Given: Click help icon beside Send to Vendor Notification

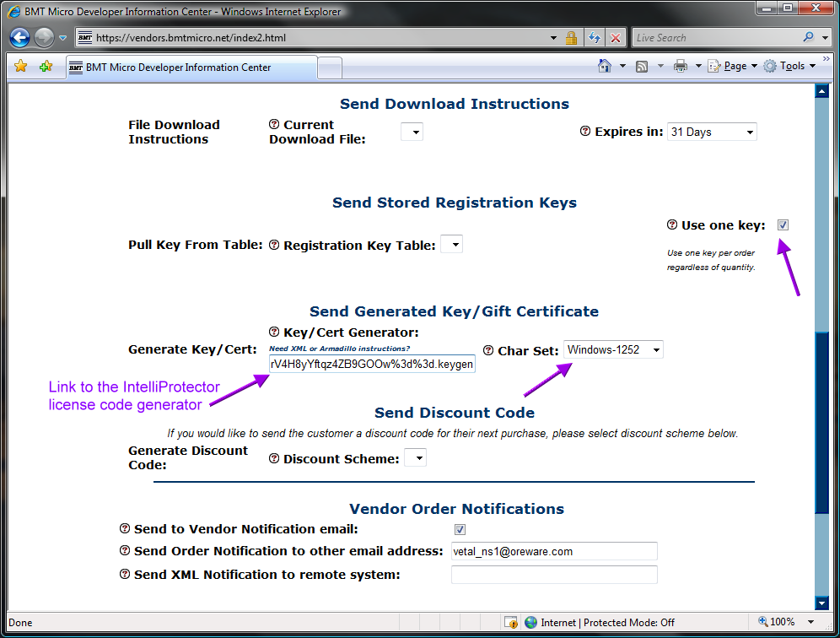Looking at the screenshot, I should (x=125, y=528).
